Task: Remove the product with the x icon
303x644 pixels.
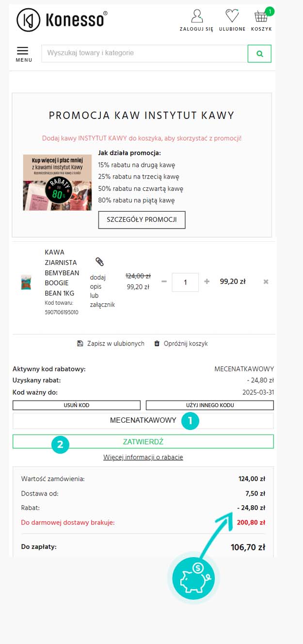Action: point(266,281)
